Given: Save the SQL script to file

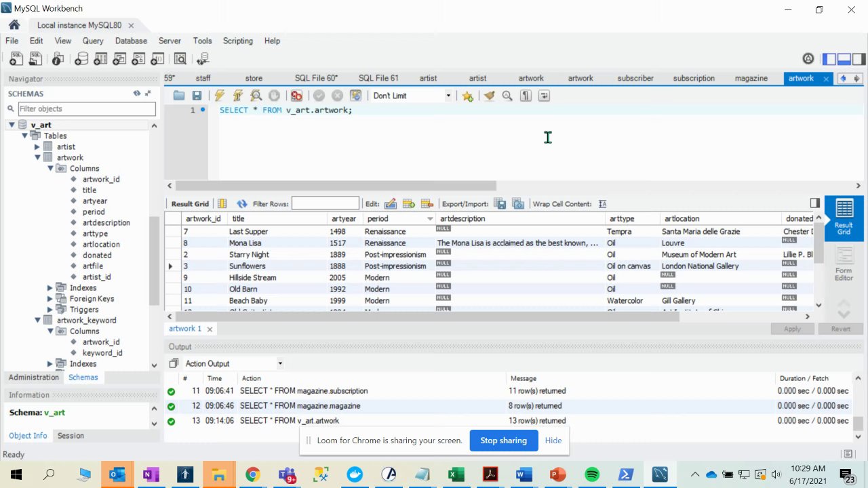Looking at the screenshot, I should point(197,96).
